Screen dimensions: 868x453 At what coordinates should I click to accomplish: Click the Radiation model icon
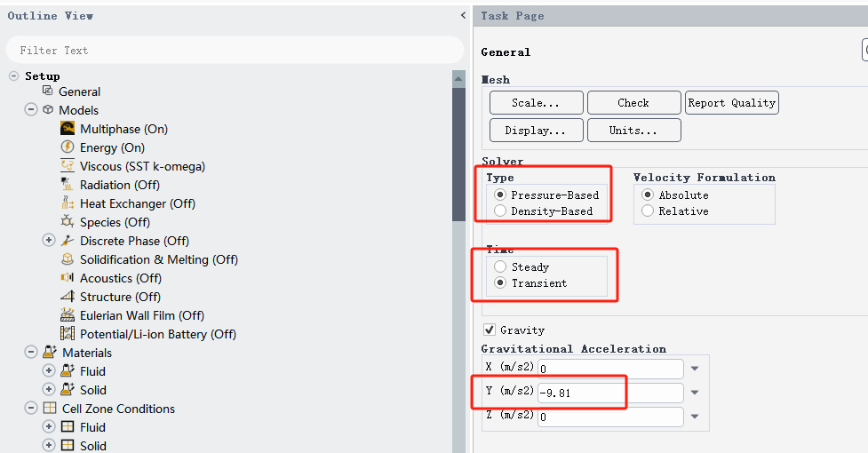coord(67,185)
